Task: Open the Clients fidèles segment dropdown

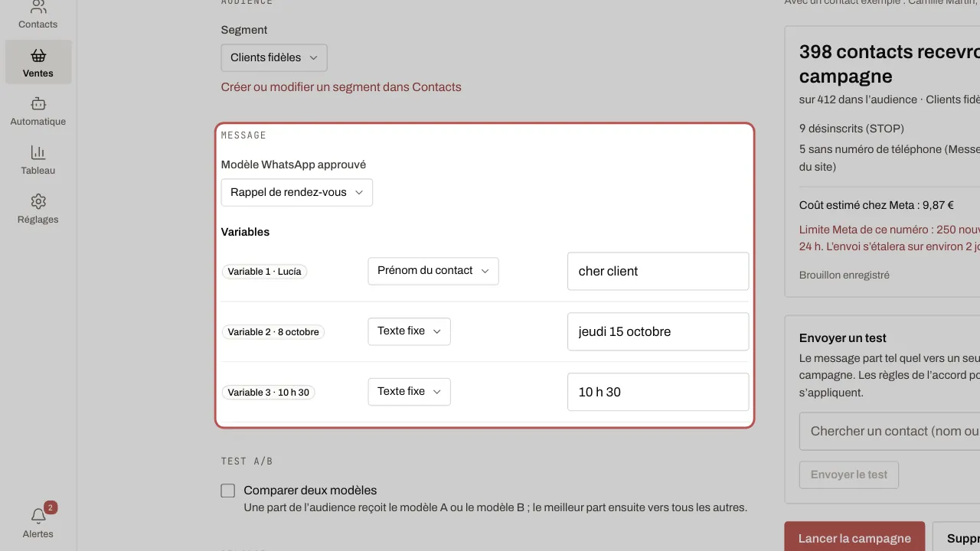Action: (274, 58)
